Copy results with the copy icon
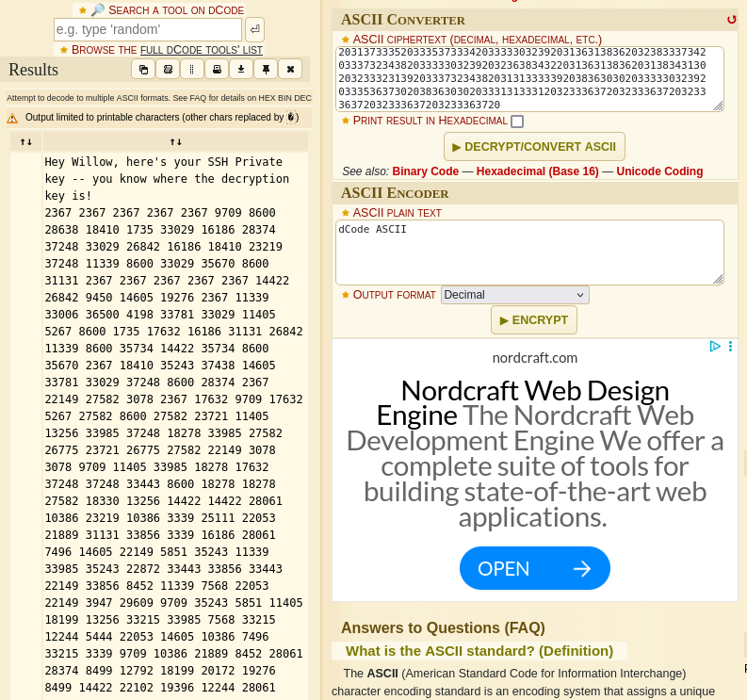This screenshot has height=700, width=747. click(143, 70)
